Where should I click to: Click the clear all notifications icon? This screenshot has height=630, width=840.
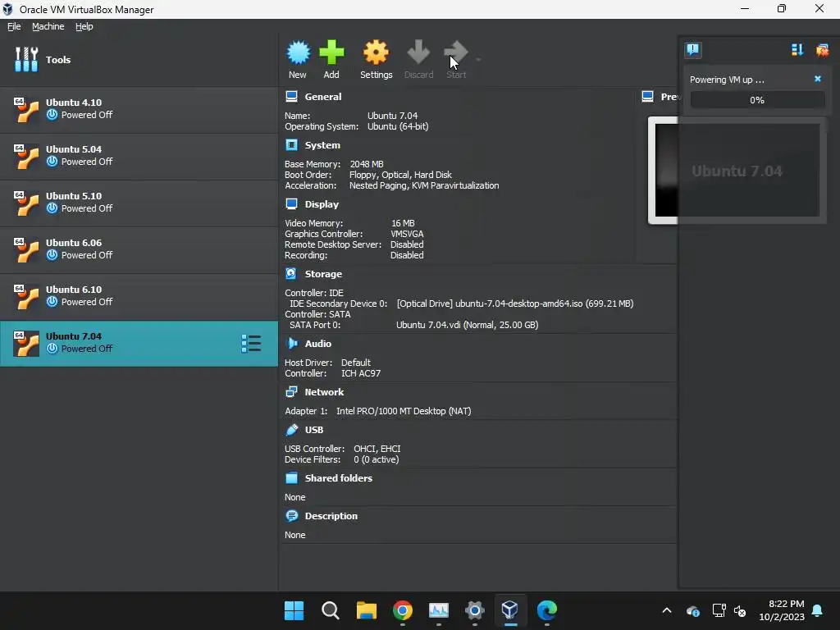[x=822, y=50]
